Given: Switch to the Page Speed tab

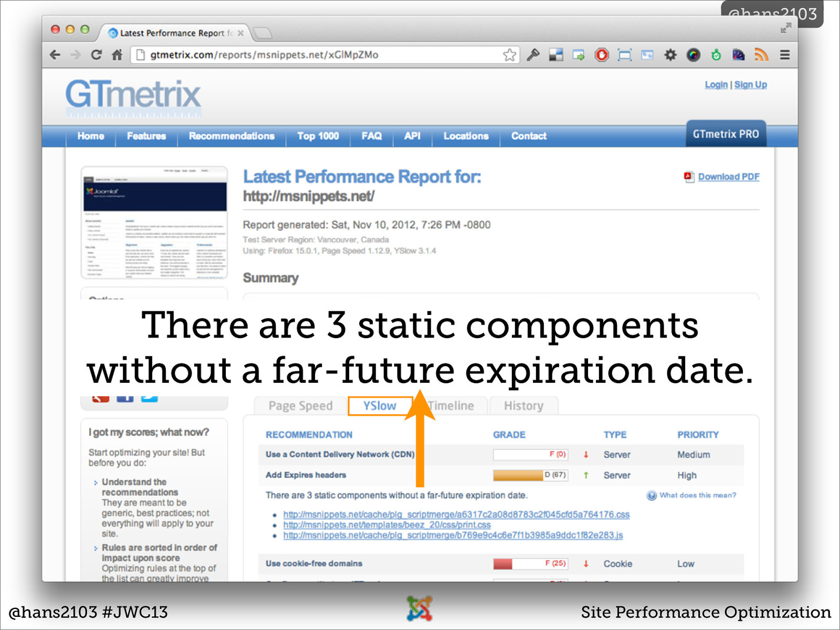Looking at the screenshot, I should (x=300, y=406).
